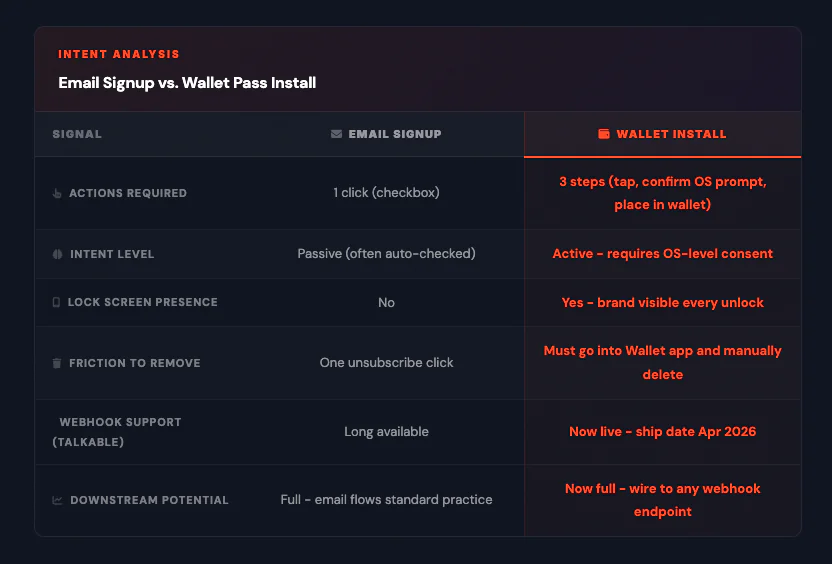This screenshot has height=564, width=832.
Task: Click the "3 steps" wallet install cell
Action: (x=662, y=193)
